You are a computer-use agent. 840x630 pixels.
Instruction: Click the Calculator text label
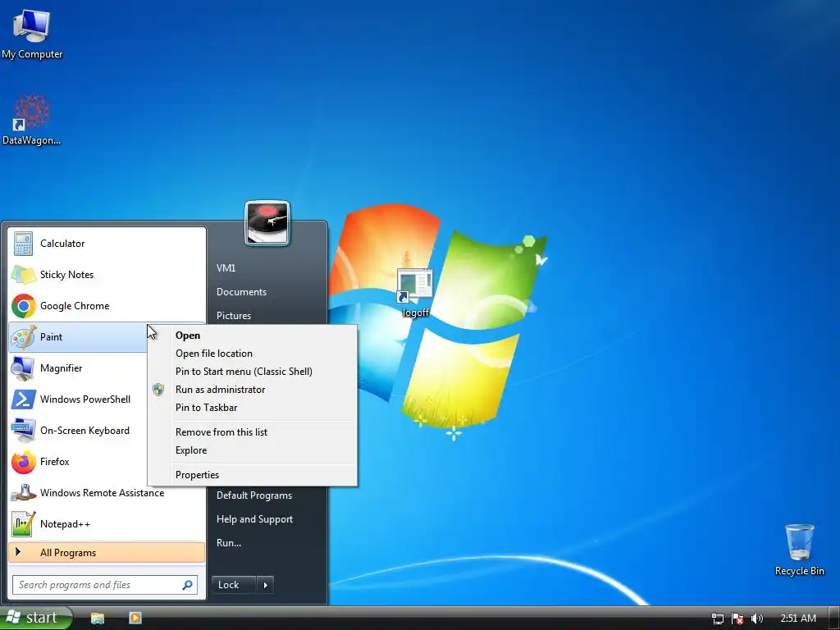(62, 244)
